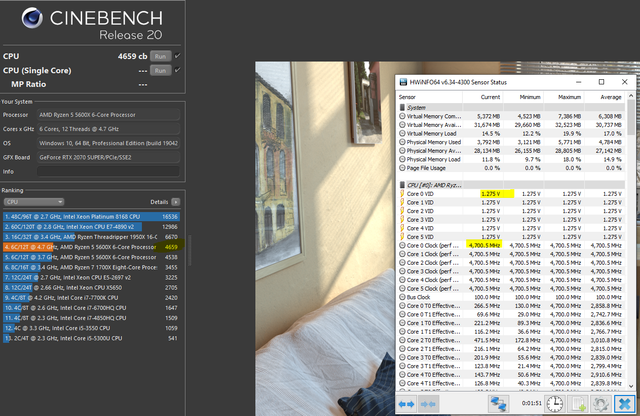
Task: Click Core 3 VID lightning icon
Action: point(402,220)
